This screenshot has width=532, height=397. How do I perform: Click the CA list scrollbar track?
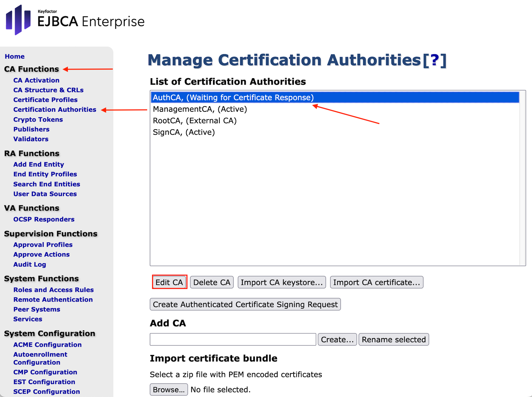(522, 178)
